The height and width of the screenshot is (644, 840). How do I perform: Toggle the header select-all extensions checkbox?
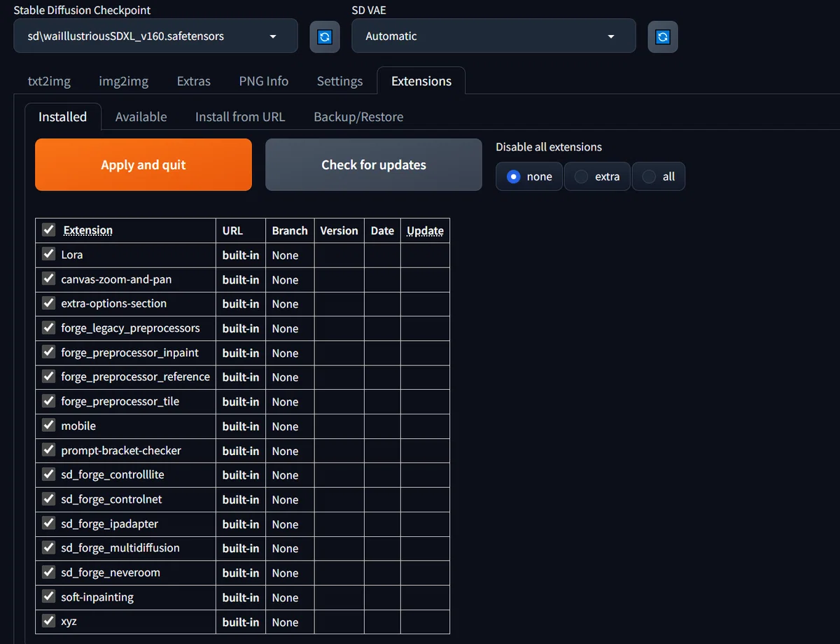48,230
